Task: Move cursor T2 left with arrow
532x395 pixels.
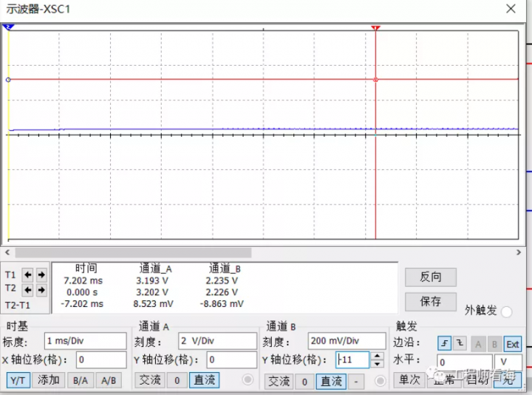Action: click(x=28, y=289)
